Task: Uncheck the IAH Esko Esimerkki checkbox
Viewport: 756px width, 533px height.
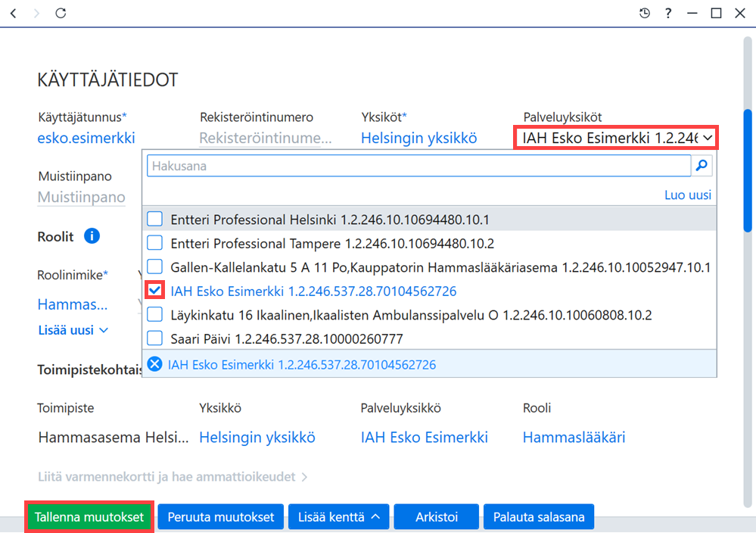Action: [x=155, y=291]
